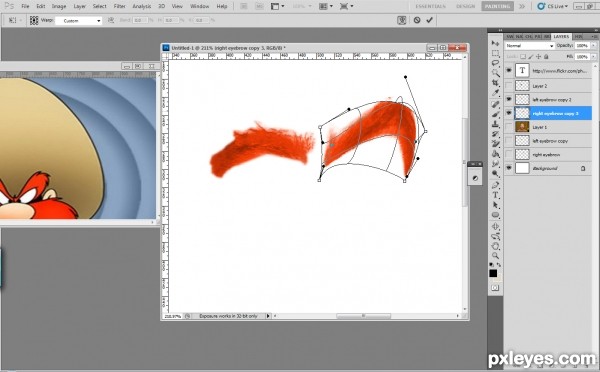Viewport: 600px width, 372px height.
Task: Swap foreground and background colors
Action: [x=499, y=264]
